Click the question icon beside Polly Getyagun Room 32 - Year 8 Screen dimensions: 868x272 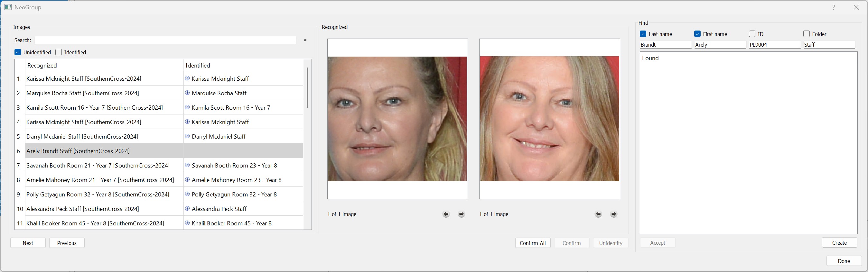[x=187, y=194]
